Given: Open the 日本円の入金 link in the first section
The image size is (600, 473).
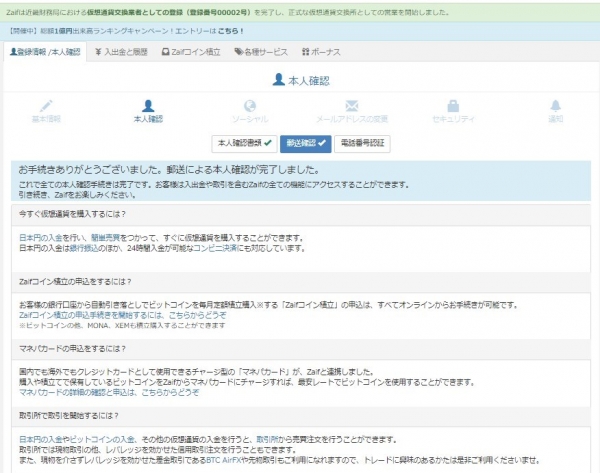Looking at the screenshot, I should pos(41,238).
